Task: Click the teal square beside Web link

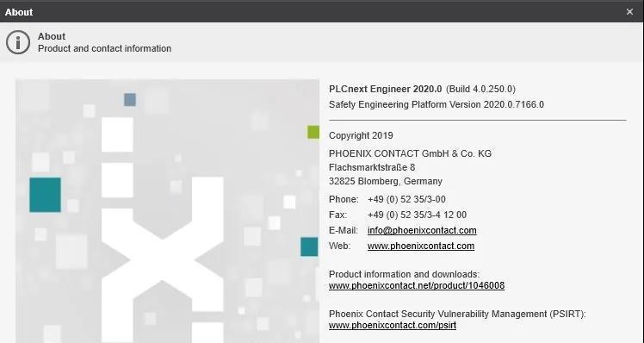Action: (309, 246)
